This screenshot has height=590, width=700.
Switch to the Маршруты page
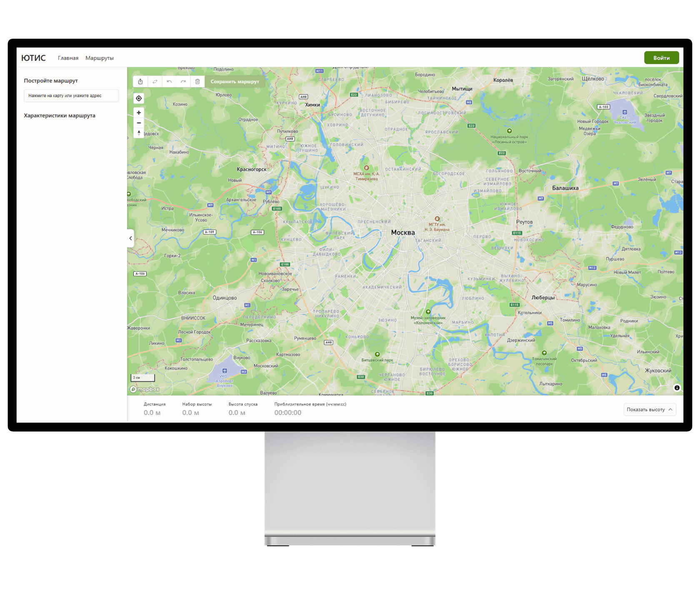100,58
